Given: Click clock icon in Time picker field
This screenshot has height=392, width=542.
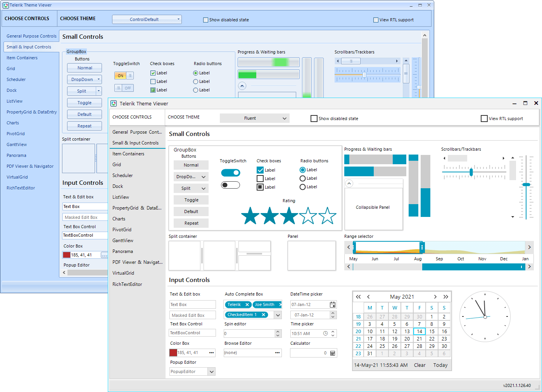Looking at the screenshot, I should [326, 334].
